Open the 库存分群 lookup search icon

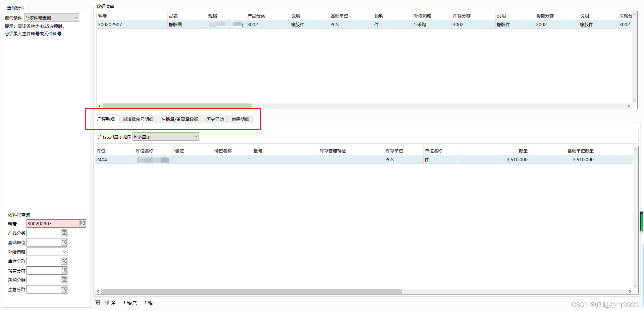click(64, 261)
